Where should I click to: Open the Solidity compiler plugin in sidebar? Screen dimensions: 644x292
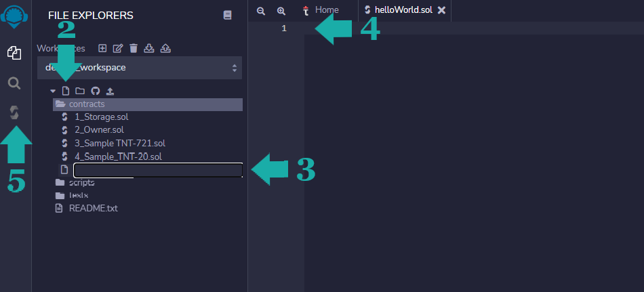point(14,113)
